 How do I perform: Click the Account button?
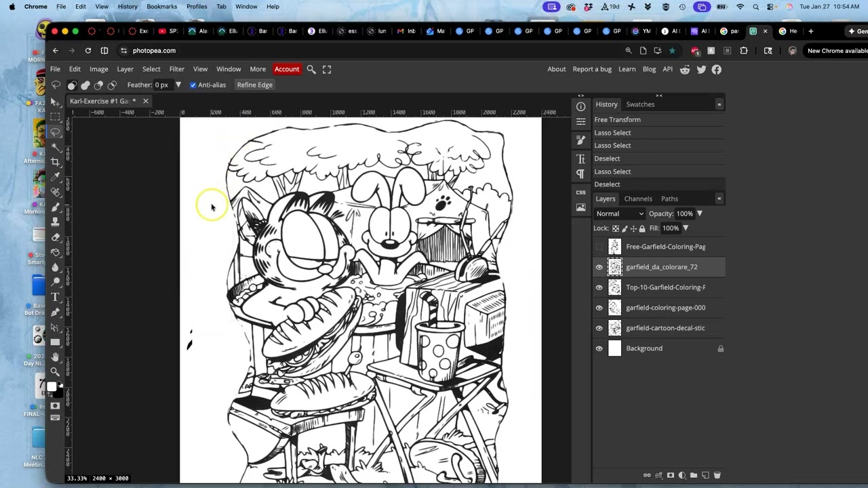287,69
